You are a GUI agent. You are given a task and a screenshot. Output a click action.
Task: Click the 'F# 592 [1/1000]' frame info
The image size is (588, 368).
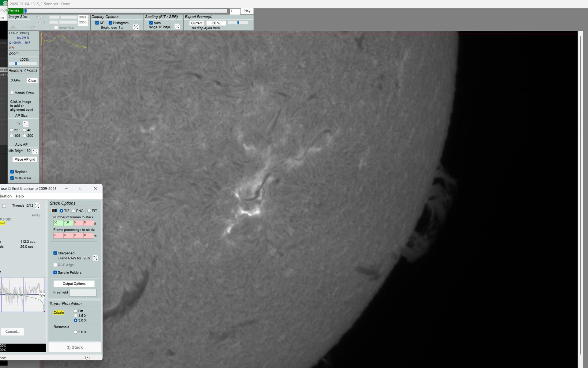coord(19,33)
